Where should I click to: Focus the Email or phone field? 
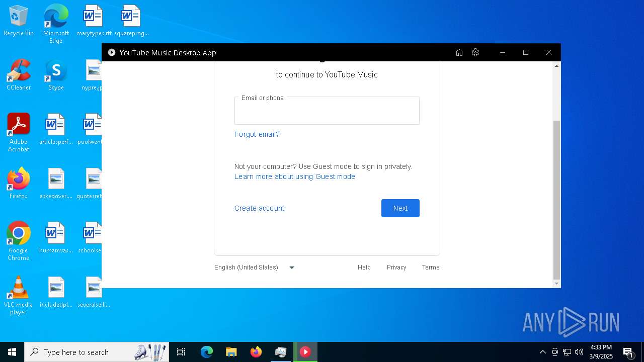[327, 111]
